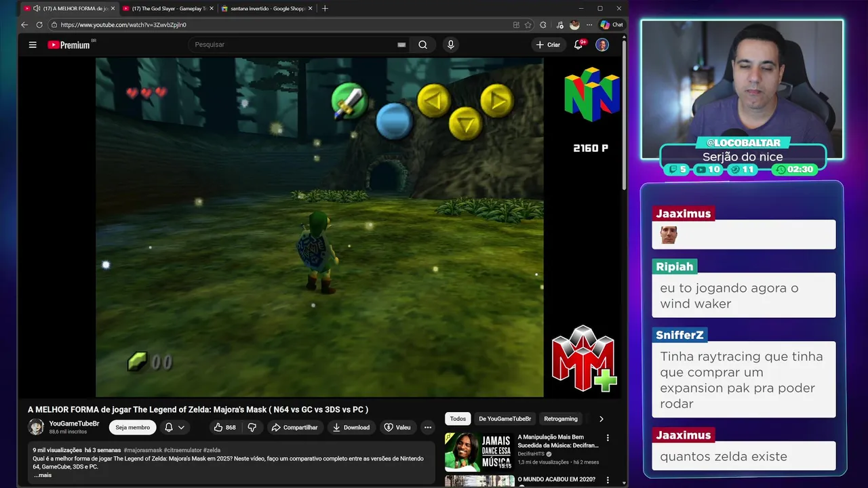This screenshot has width=868, height=488.
Task: Open more actions ellipsis under video
Action: (427, 428)
